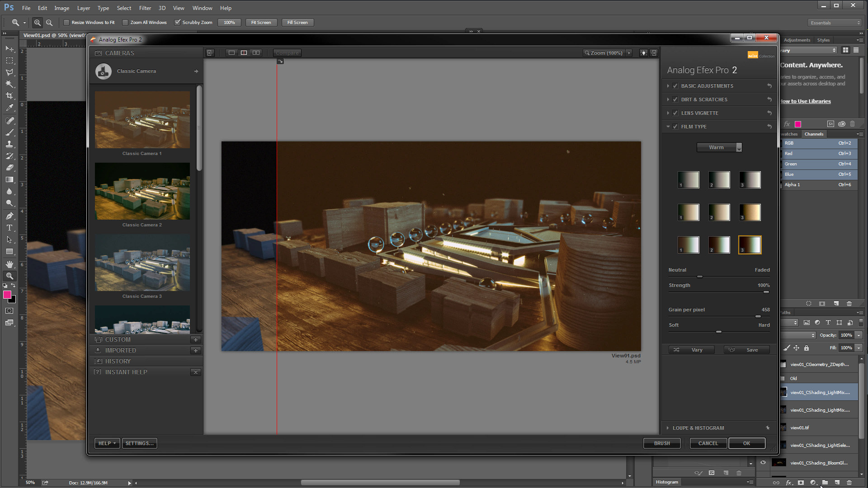Select the Eyedropper tool

[9, 108]
